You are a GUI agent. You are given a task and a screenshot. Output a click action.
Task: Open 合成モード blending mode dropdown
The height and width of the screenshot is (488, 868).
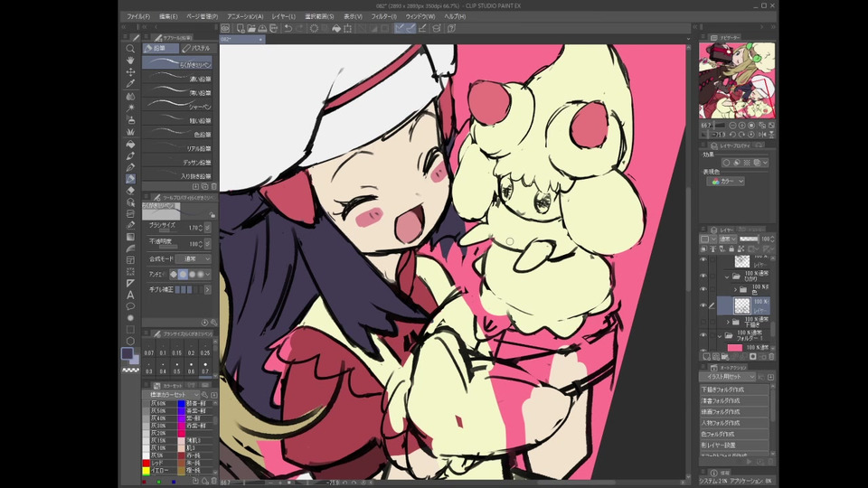(x=193, y=259)
